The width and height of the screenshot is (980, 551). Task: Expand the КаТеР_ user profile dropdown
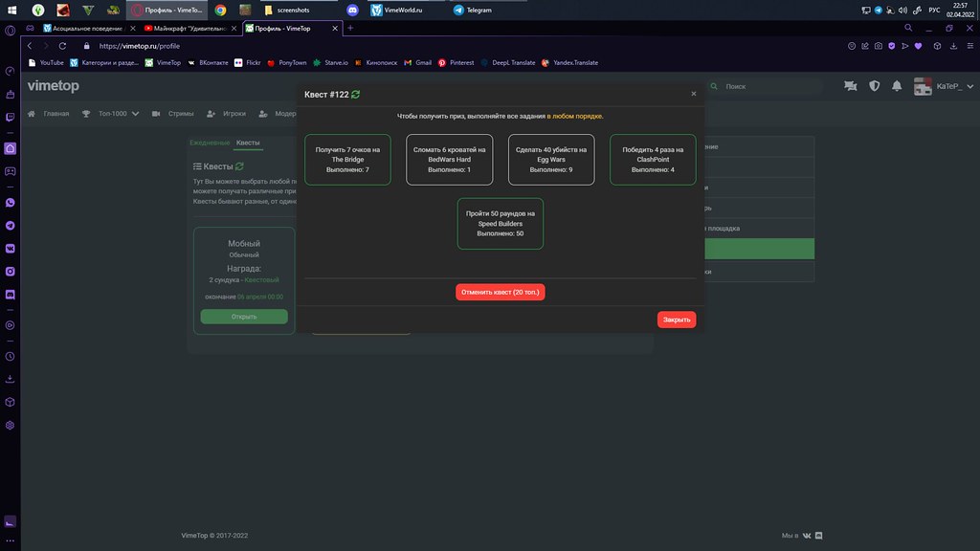[x=944, y=86]
